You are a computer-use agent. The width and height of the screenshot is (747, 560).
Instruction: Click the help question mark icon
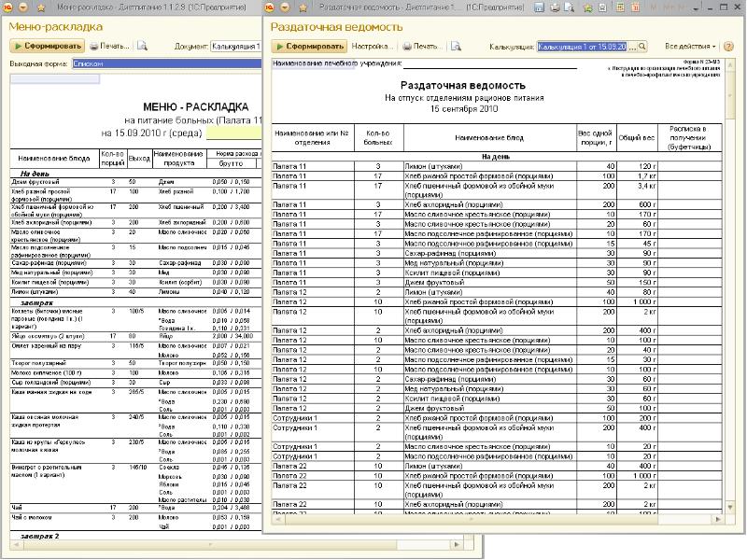726,45
